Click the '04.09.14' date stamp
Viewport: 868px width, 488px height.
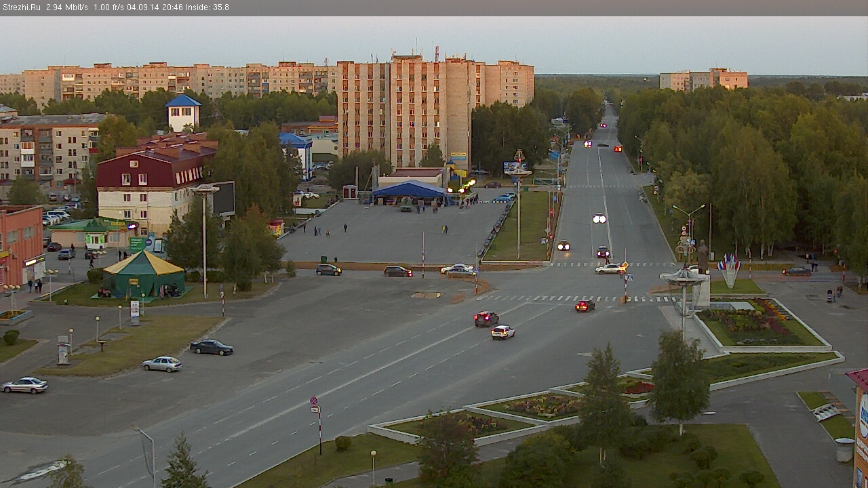coord(144,7)
